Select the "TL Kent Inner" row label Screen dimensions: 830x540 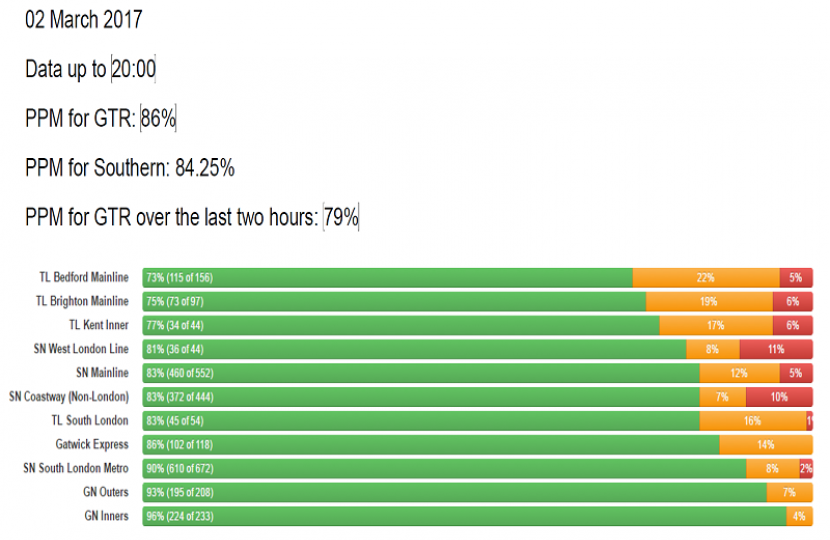98,325
